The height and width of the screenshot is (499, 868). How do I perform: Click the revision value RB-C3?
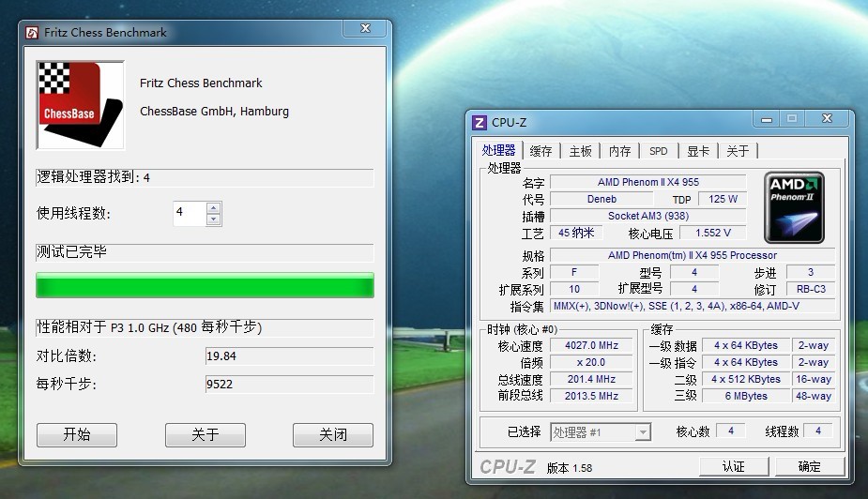811,289
